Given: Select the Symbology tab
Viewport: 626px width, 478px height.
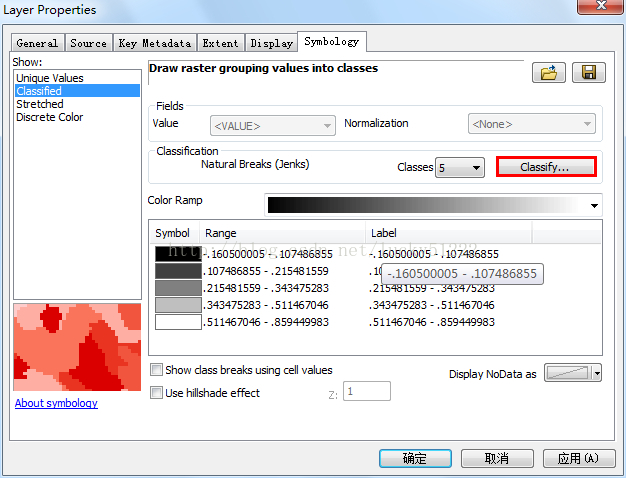Looking at the screenshot, I should [332, 42].
